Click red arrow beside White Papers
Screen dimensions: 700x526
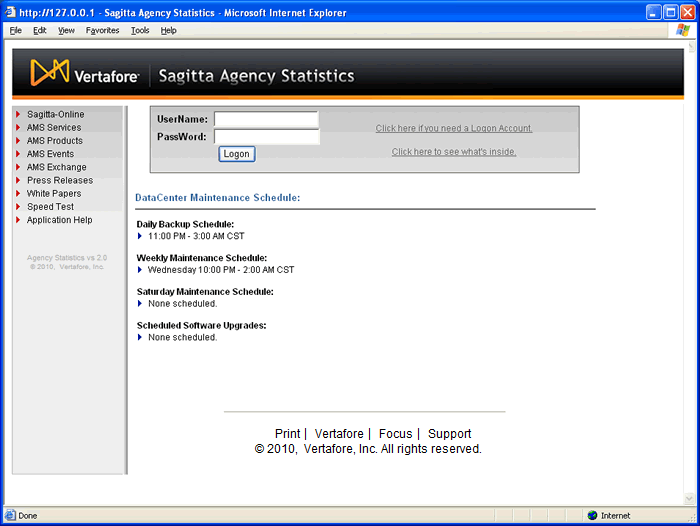pyautogui.click(x=18, y=193)
